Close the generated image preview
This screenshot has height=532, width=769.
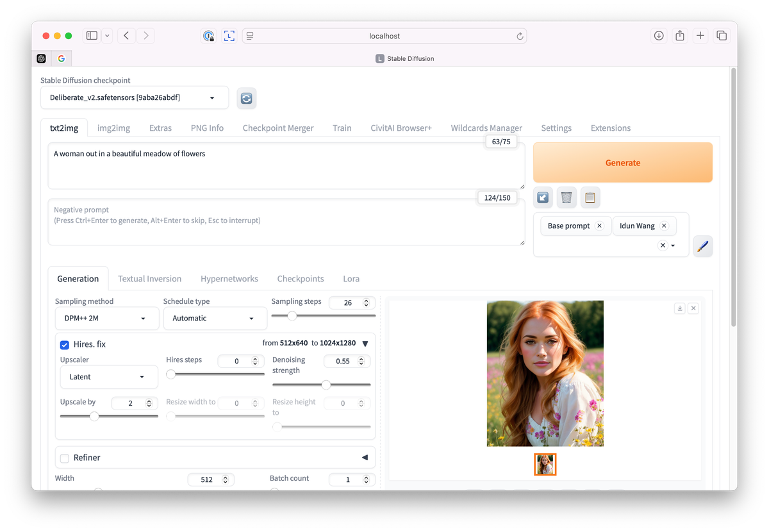693,308
